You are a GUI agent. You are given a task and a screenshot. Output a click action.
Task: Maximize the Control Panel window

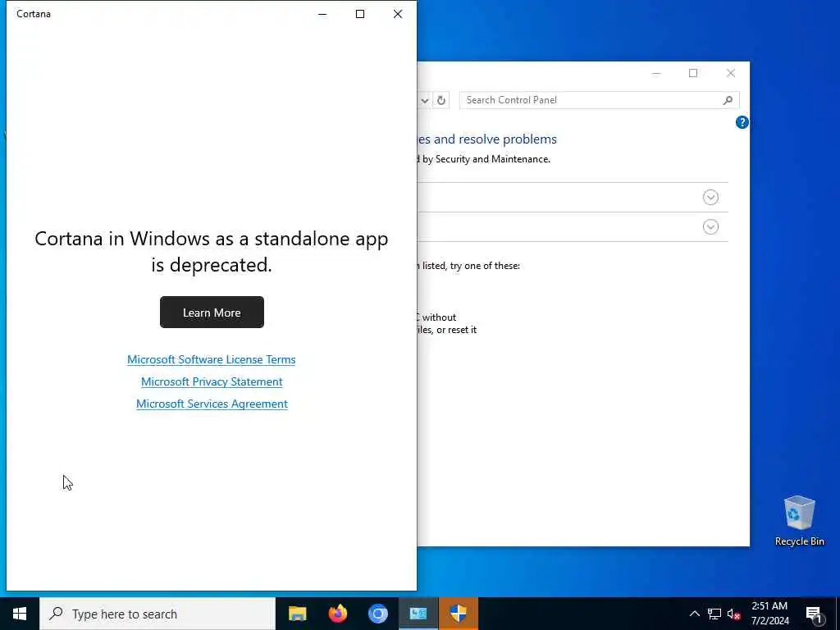coord(693,73)
